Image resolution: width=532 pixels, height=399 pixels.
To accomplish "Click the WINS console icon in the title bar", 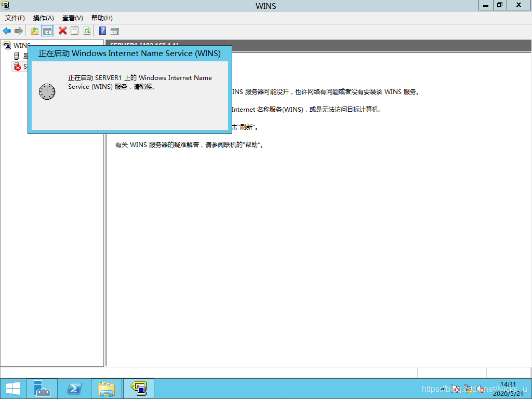I will (x=5, y=5).
